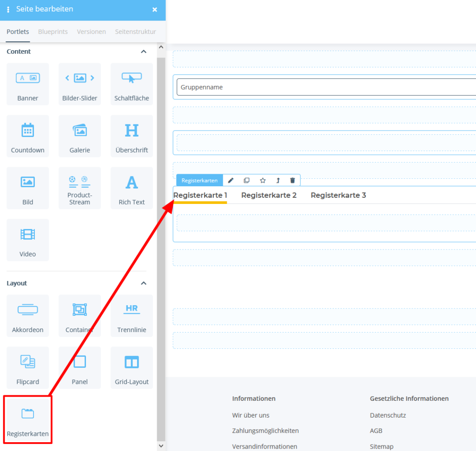Choose the Countdown portlet
The width and height of the screenshot is (476, 451).
[x=27, y=136]
